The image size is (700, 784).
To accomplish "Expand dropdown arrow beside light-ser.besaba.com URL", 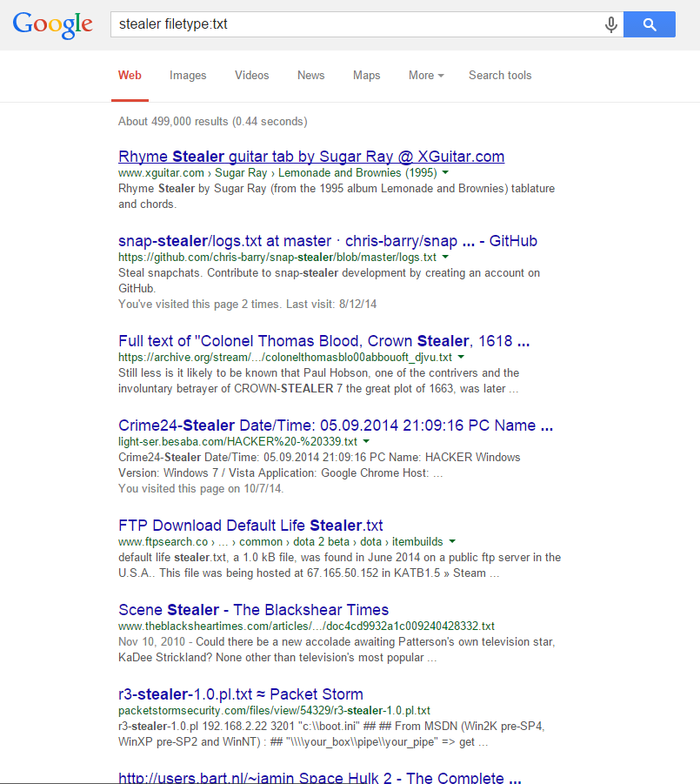I will [366, 441].
